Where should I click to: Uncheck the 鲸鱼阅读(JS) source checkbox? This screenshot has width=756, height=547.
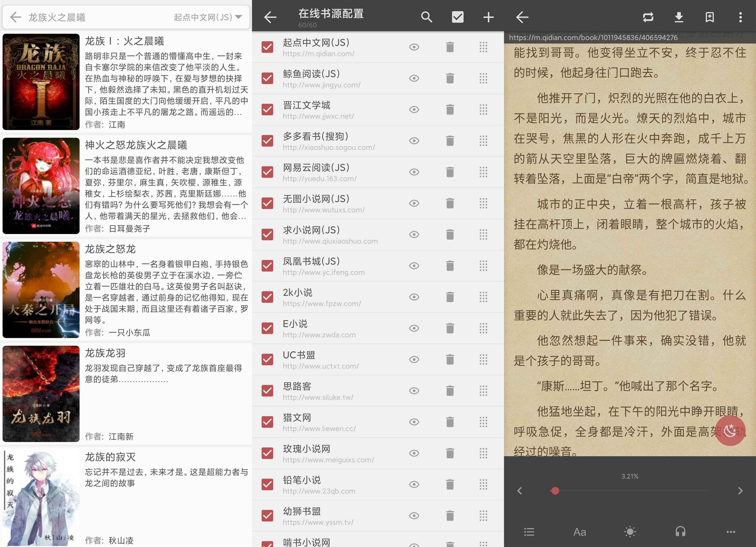[x=267, y=78]
